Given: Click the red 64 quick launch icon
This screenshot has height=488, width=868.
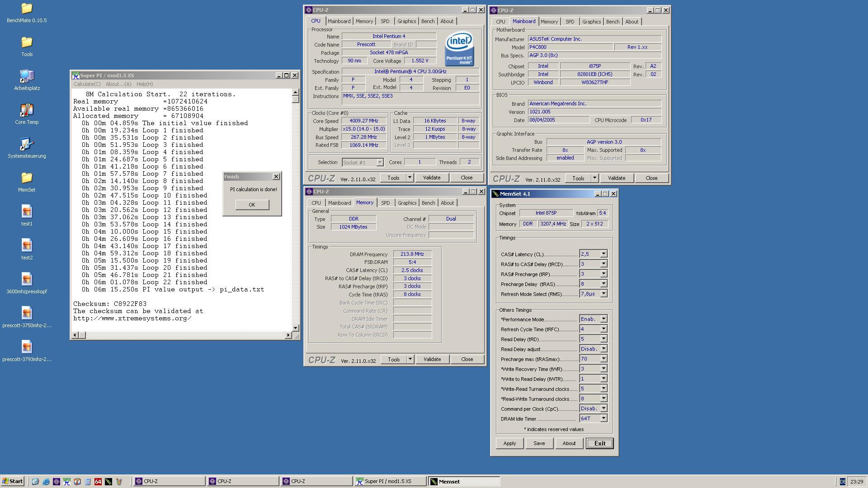Looking at the screenshot, I should 98,482.
